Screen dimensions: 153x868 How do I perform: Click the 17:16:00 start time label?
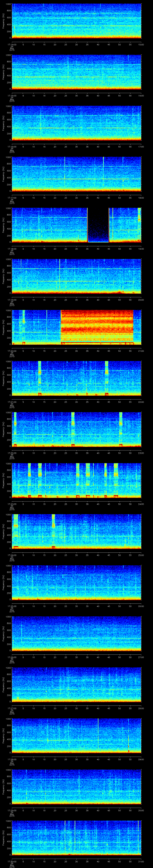(x=12, y=147)
